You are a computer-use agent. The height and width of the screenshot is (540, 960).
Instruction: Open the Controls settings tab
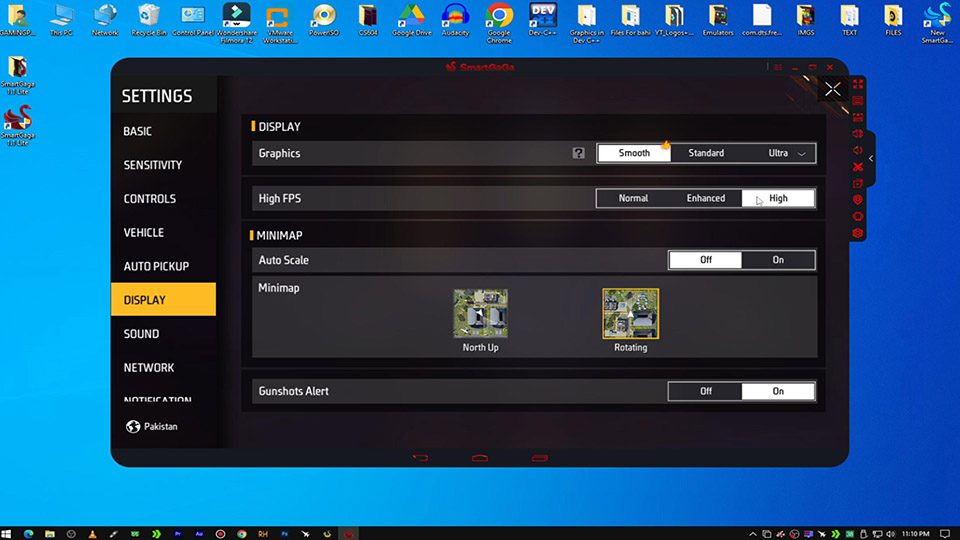coord(163,198)
